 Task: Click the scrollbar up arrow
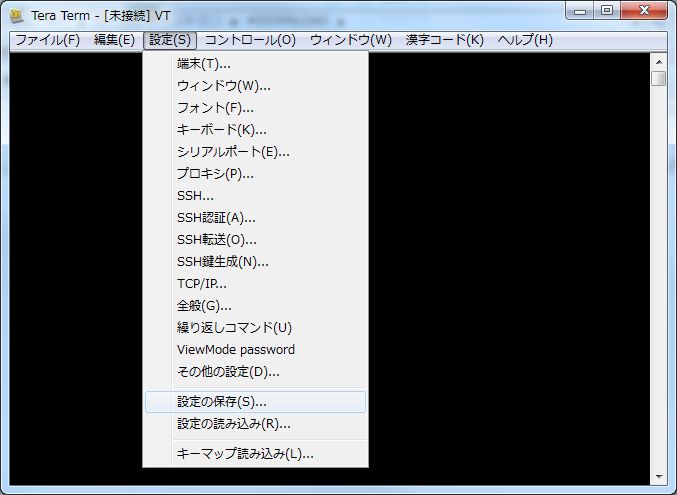[658, 60]
